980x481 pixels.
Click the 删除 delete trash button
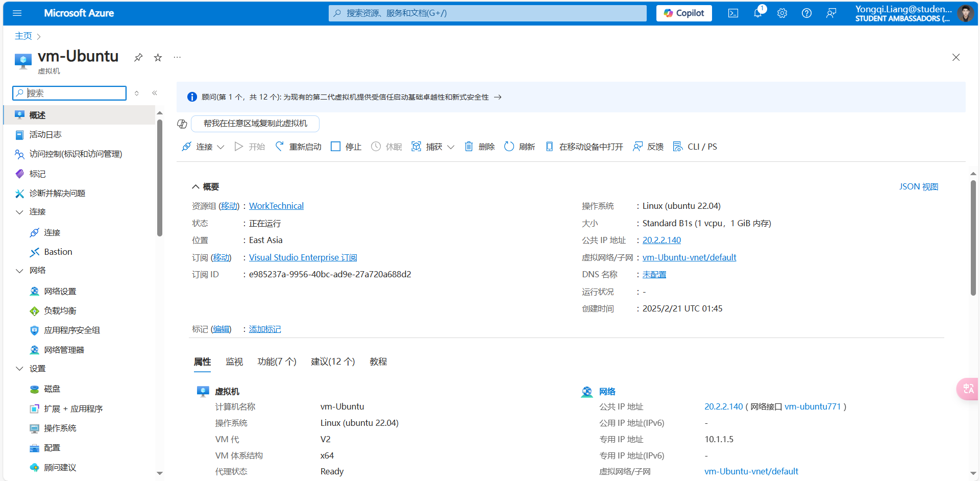[480, 147]
